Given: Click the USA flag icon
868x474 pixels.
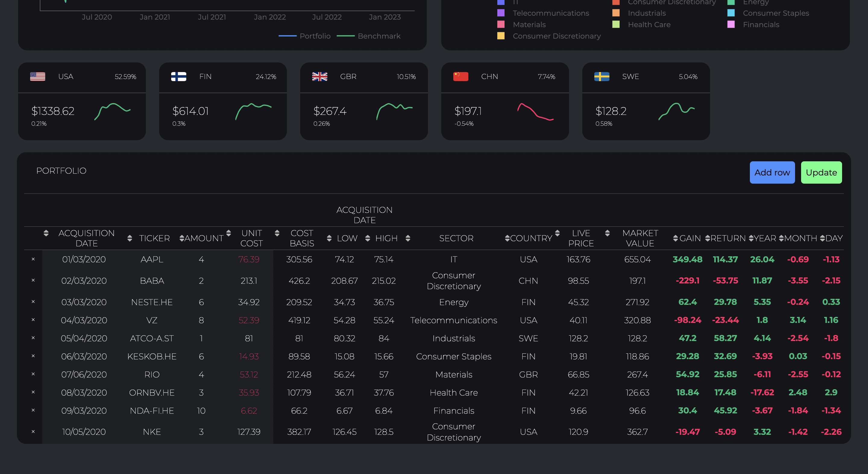Looking at the screenshot, I should point(37,77).
